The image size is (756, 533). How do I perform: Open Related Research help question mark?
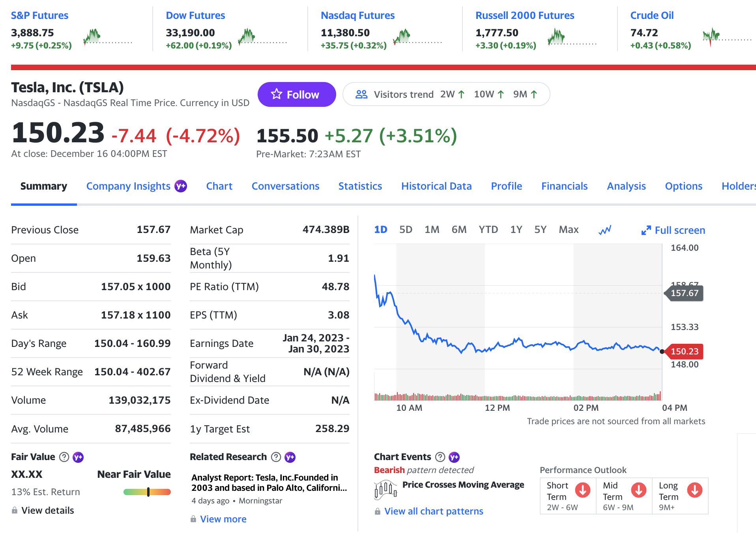276,457
